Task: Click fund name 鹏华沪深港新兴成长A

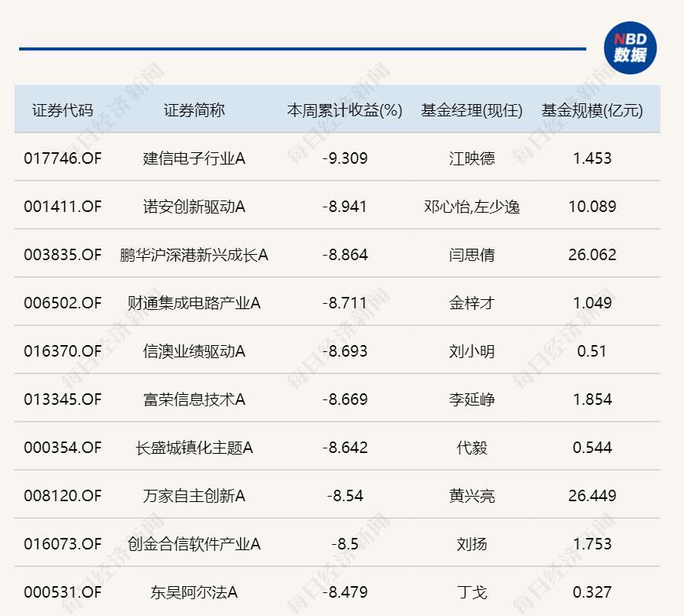Action: point(194,254)
